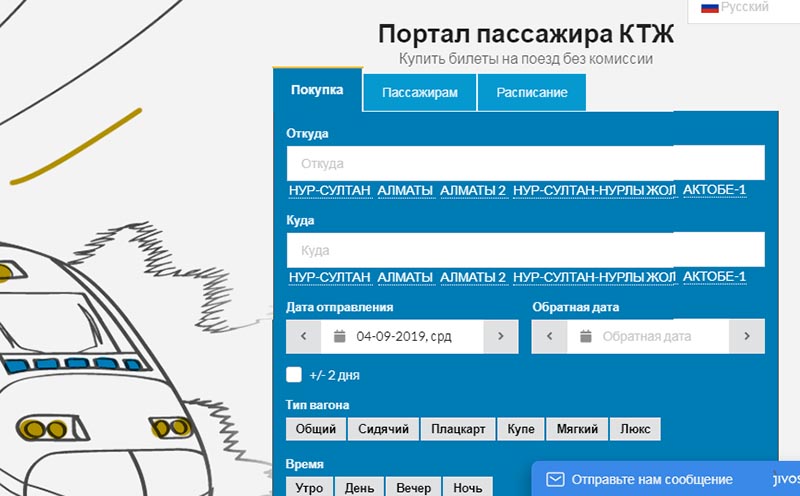The height and width of the screenshot is (496, 800).
Task: Choose АКТОБЕ-1 under the Куда field
Action: pyautogui.click(x=714, y=277)
